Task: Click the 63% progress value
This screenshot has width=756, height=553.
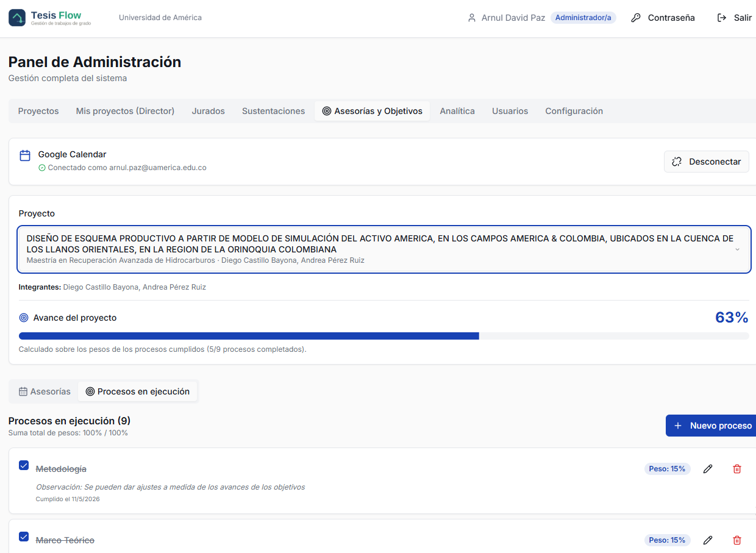Action: 732,318
